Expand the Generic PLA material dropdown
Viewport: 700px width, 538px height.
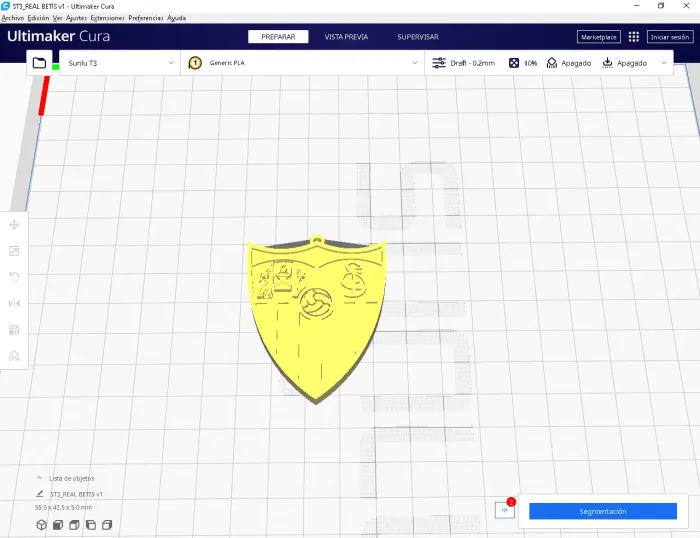click(303, 63)
